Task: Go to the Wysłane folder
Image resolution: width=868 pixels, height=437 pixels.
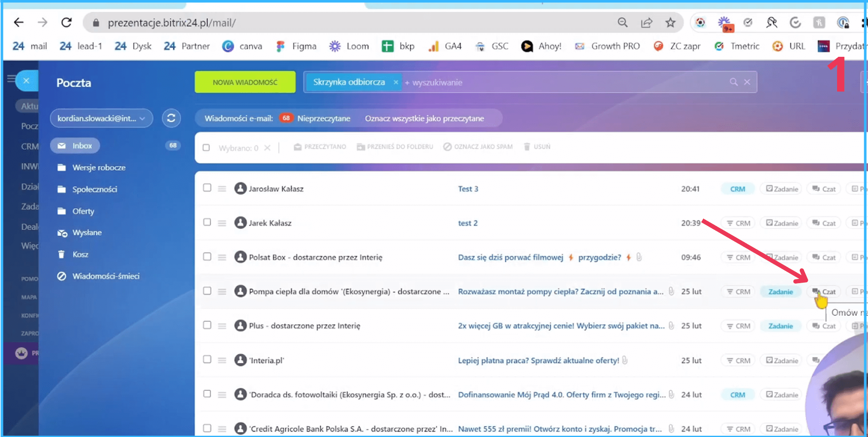Action: pos(87,233)
